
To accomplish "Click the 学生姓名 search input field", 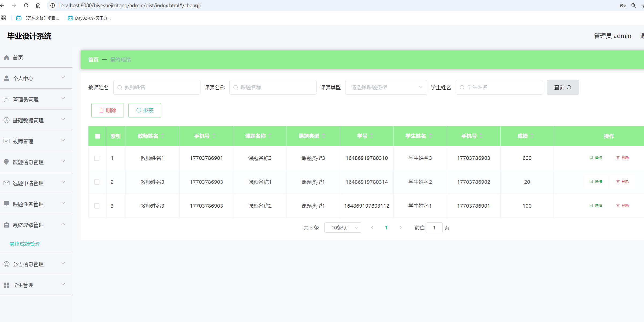I will pyautogui.click(x=499, y=87).
